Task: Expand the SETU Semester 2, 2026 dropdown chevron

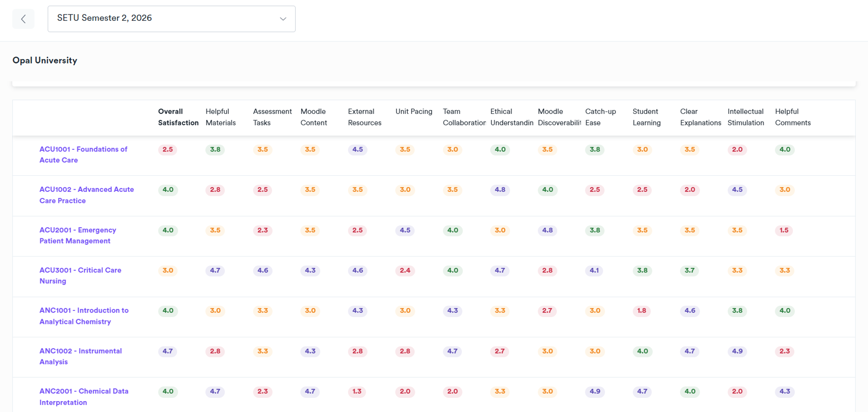Action: [x=283, y=19]
